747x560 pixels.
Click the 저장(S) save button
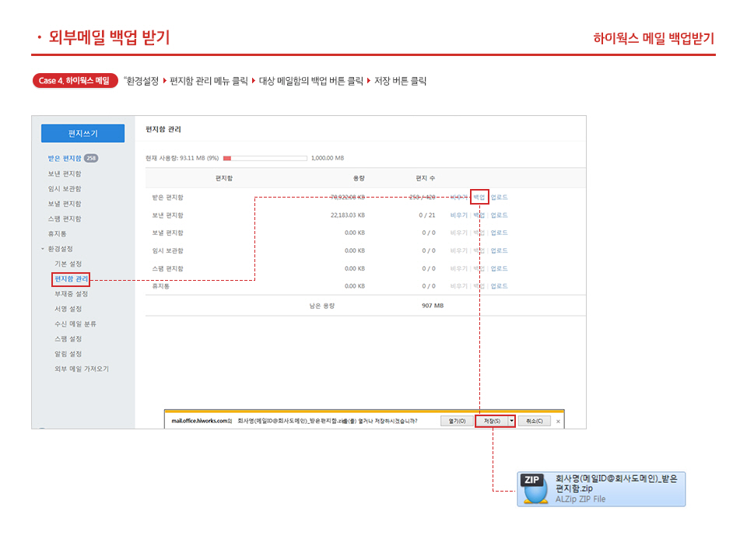coord(491,421)
